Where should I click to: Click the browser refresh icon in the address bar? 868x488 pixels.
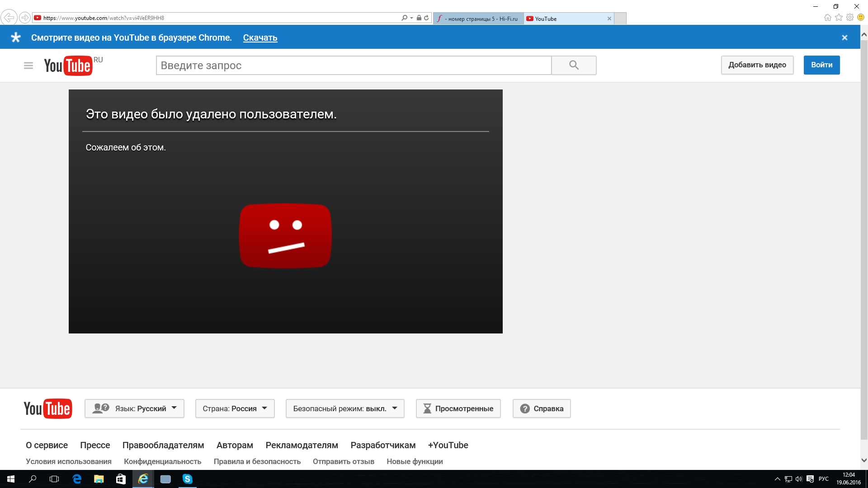coord(426,18)
